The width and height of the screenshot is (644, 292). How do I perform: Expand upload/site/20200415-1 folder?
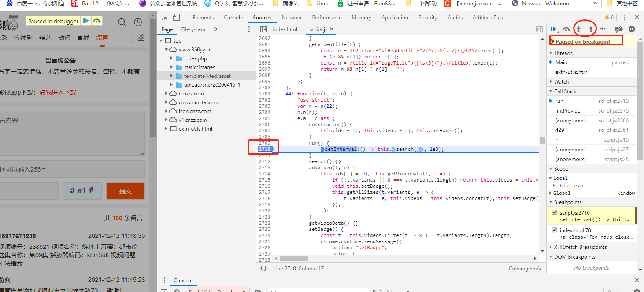click(x=172, y=85)
